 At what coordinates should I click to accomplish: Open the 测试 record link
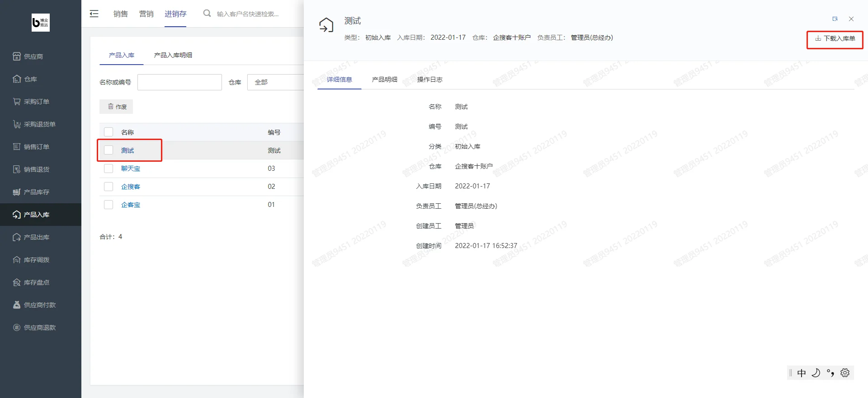127,150
